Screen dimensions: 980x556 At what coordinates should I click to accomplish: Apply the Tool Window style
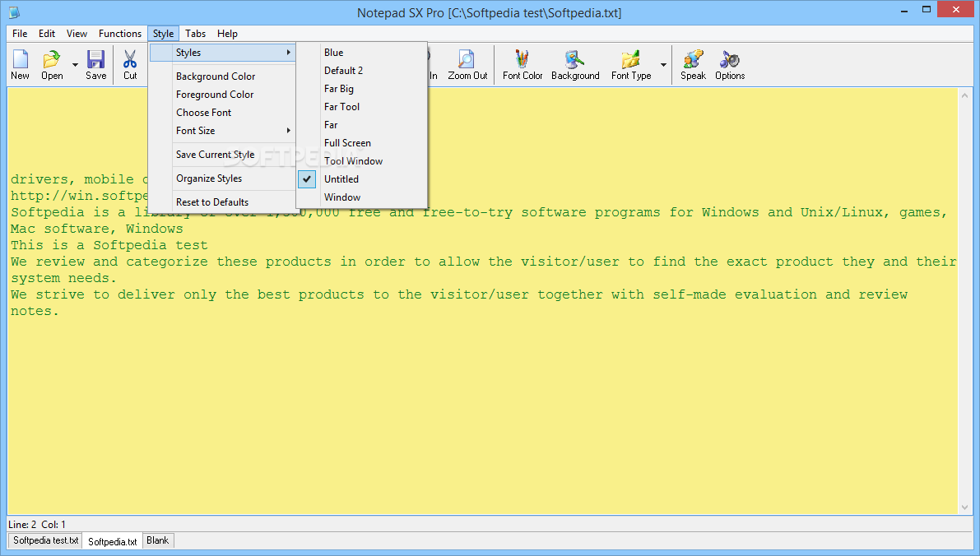[x=362, y=161]
